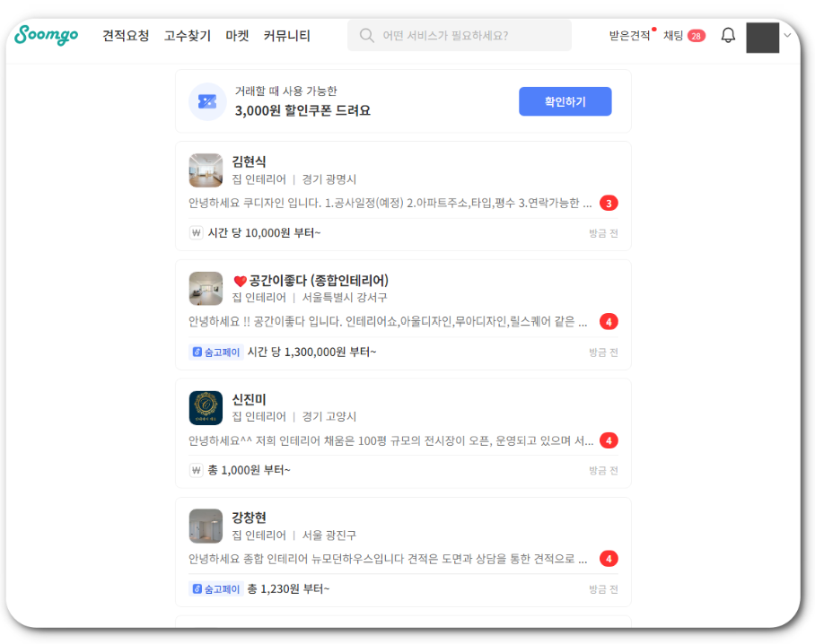Click 경기 고양시 location text
This screenshot has height=644, width=815.
point(329,416)
